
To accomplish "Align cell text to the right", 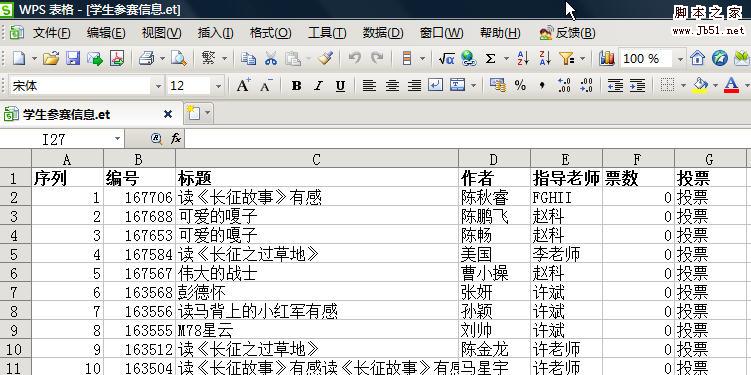I will tap(414, 86).
